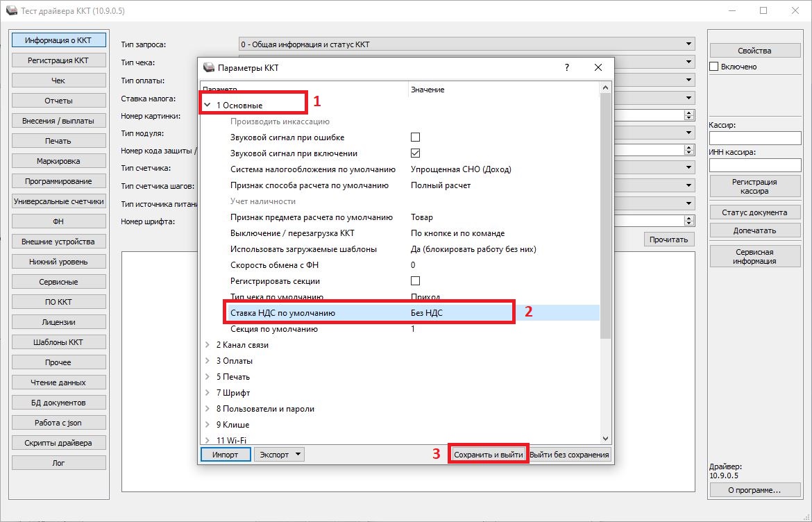Click the help question mark in dialog title
Image resolution: width=812 pixels, height=522 pixels.
[x=567, y=67]
